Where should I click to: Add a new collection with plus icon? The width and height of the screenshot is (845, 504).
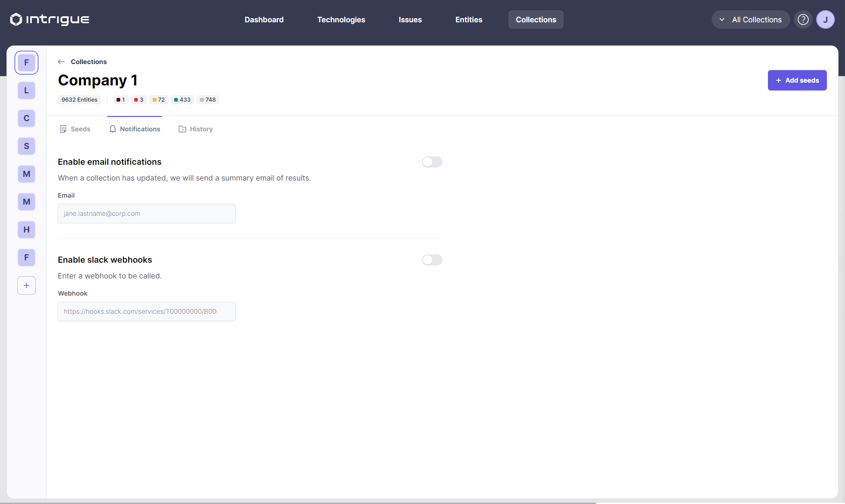click(x=26, y=285)
